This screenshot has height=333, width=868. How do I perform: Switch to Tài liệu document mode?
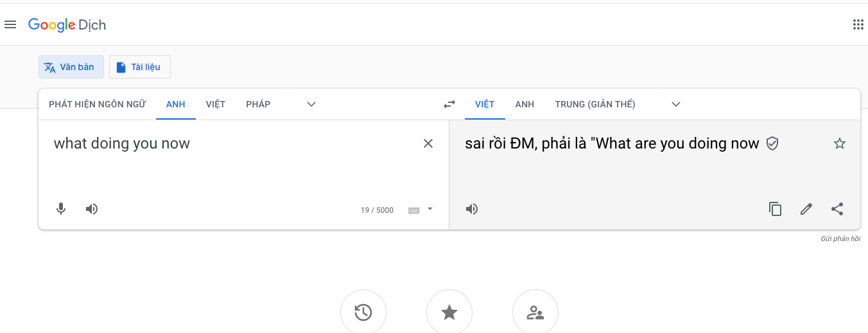coord(139,67)
